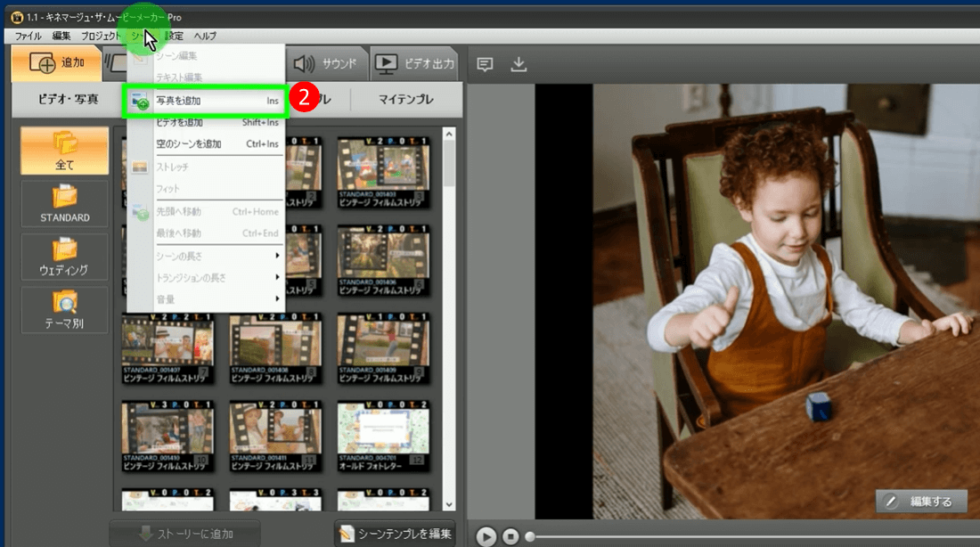This screenshot has height=547, width=980.
Task: Click the download arrow icon above preview
Action: tap(519, 64)
